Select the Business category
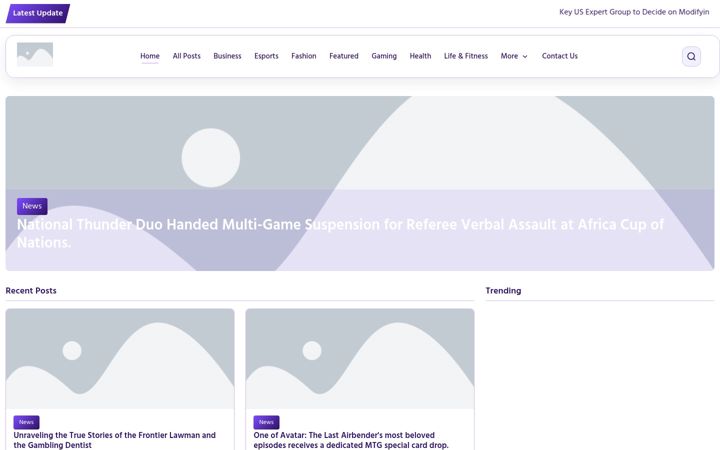Screen dimensions: 720x450 pos(227,56)
